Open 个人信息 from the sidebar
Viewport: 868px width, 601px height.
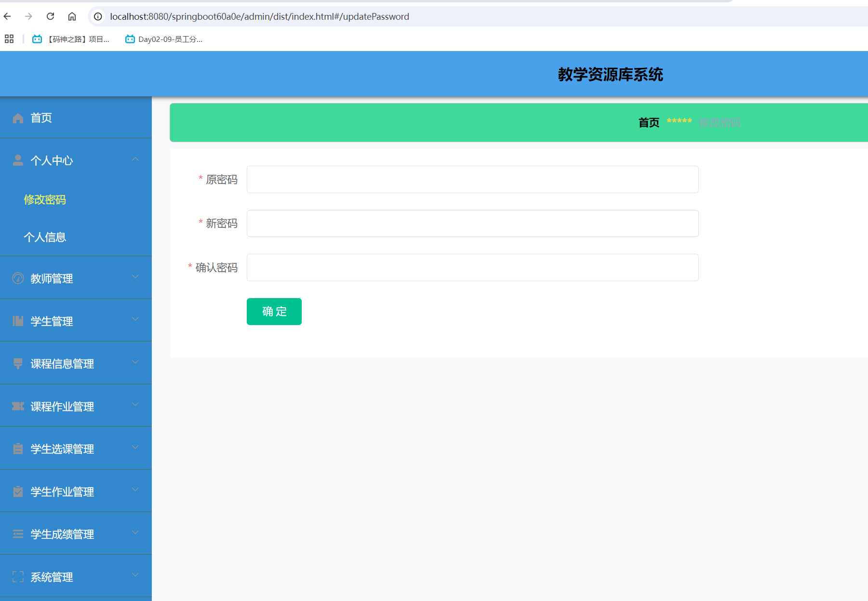coord(45,237)
